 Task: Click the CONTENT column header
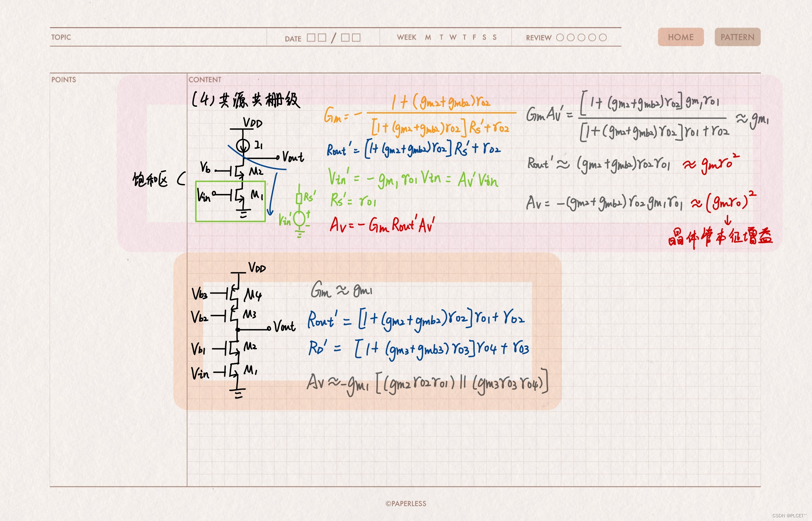pyautogui.click(x=205, y=80)
